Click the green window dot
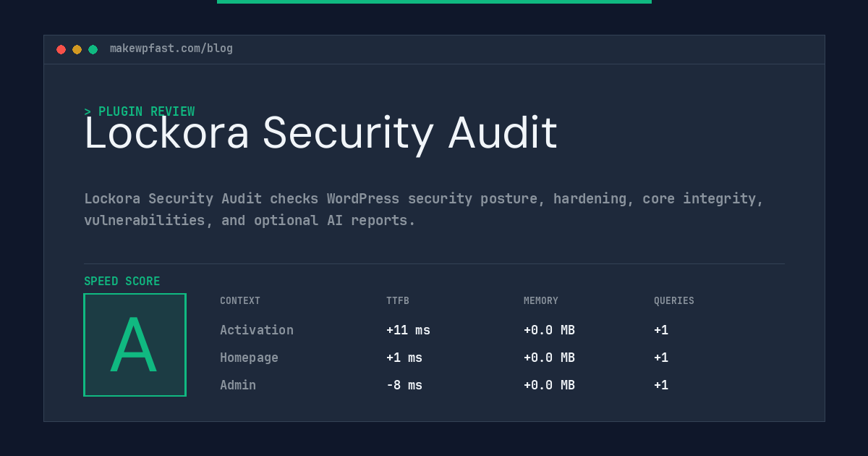Viewport: 868px width, 456px height. [93, 49]
